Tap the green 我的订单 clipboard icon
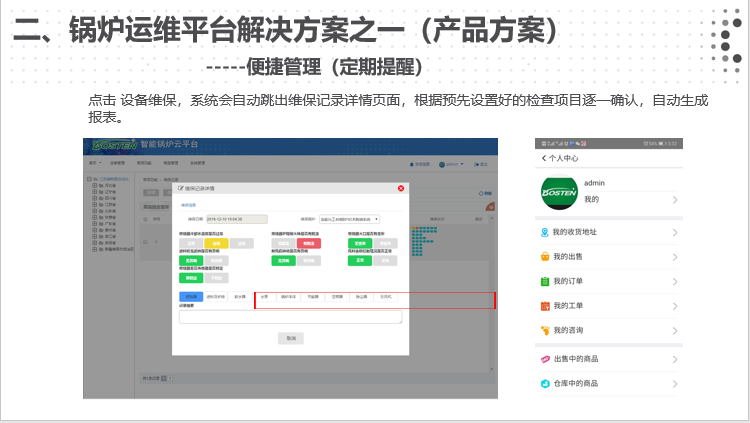Viewport: 750px width, 423px height. click(544, 281)
